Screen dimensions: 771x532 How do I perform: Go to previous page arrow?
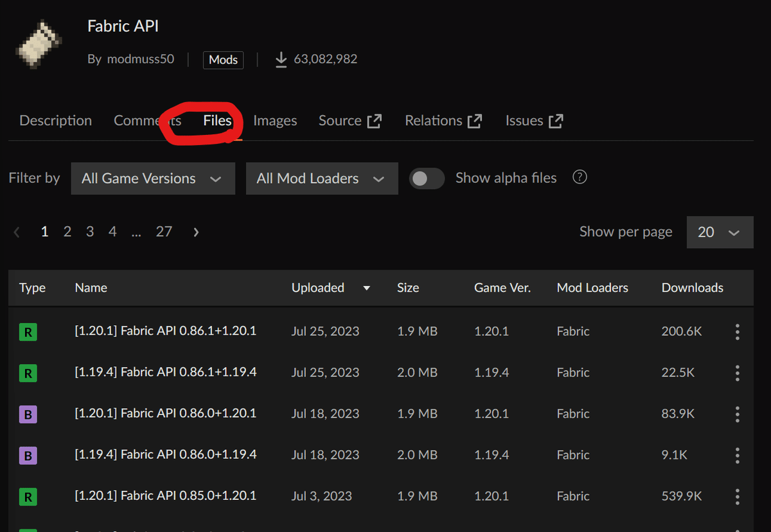(x=17, y=232)
